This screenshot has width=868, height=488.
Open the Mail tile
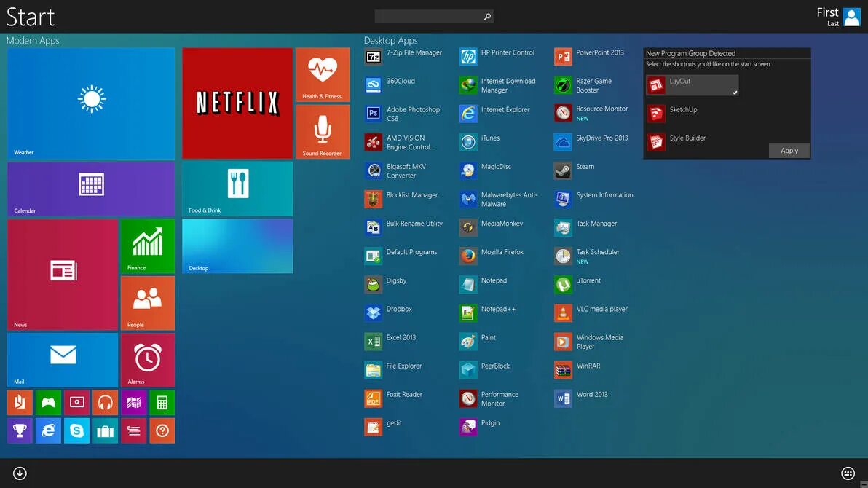(x=63, y=360)
